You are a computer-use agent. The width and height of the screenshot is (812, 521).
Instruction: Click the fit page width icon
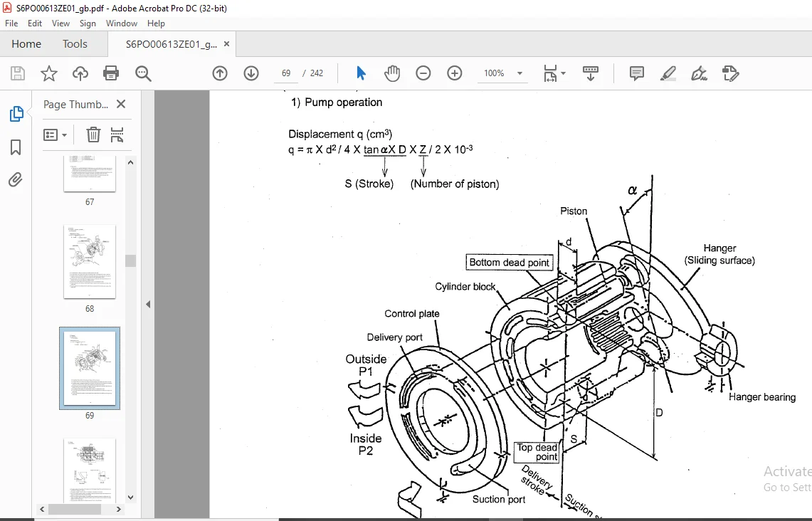pyautogui.click(x=550, y=73)
